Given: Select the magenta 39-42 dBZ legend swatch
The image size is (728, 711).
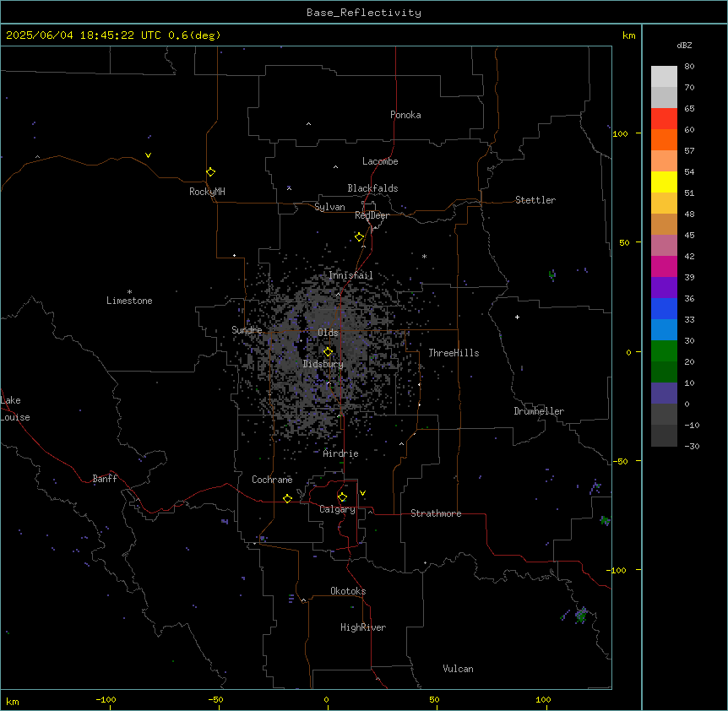Looking at the screenshot, I should click(x=664, y=266).
